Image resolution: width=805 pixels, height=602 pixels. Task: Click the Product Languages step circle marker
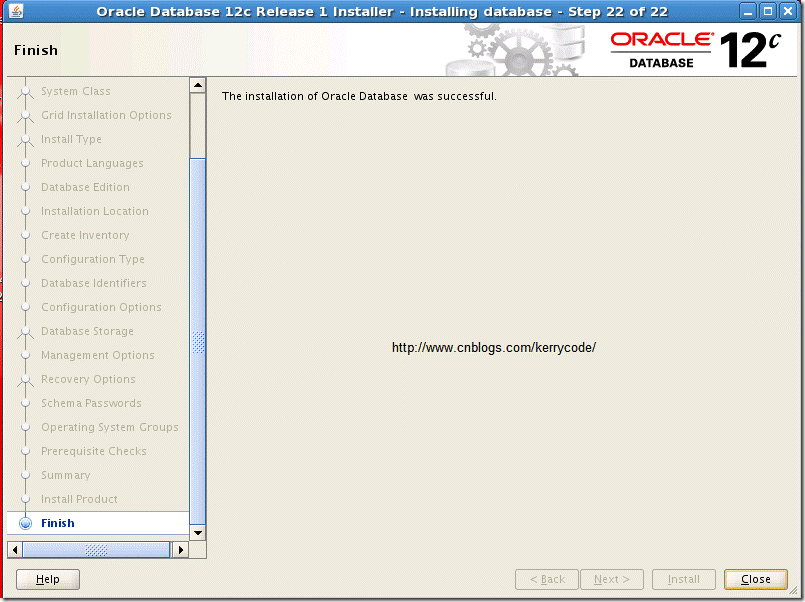pyautogui.click(x=25, y=163)
